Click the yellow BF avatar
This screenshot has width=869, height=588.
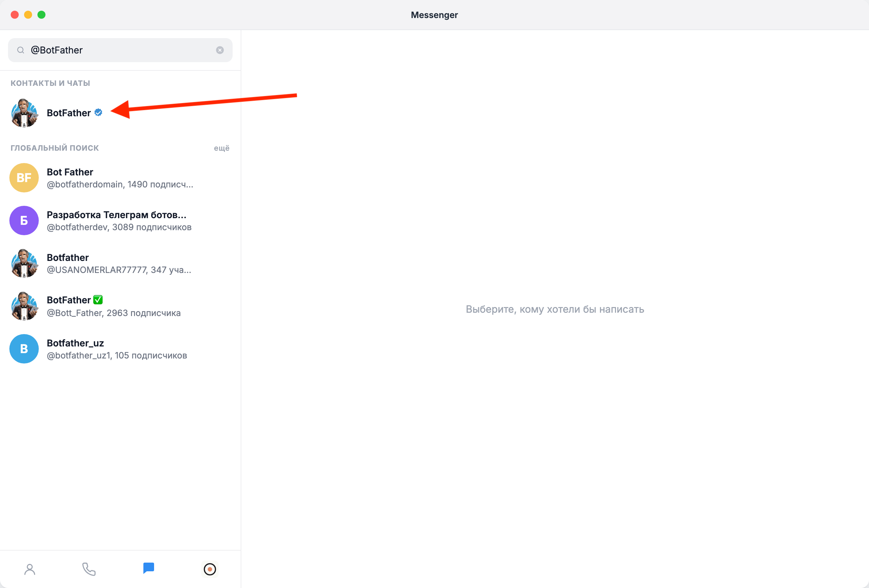point(24,178)
